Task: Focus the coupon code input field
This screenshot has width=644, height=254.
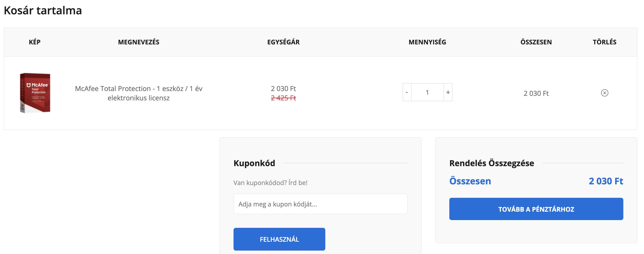Action: [x=320, y=204]
